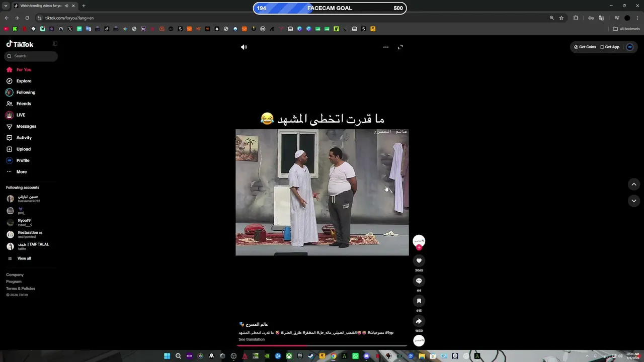Open the comments on this video

click(x=419, y=281)
